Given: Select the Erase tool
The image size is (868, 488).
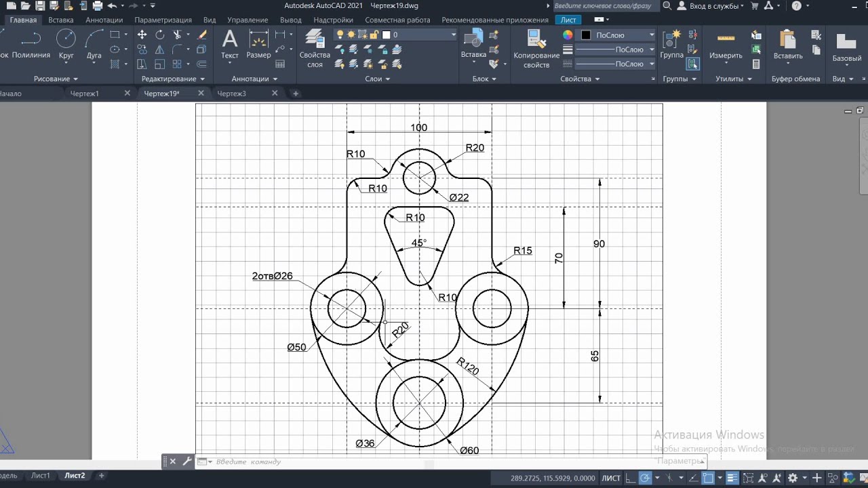Looking at the screenshot, I should (201, 35).
